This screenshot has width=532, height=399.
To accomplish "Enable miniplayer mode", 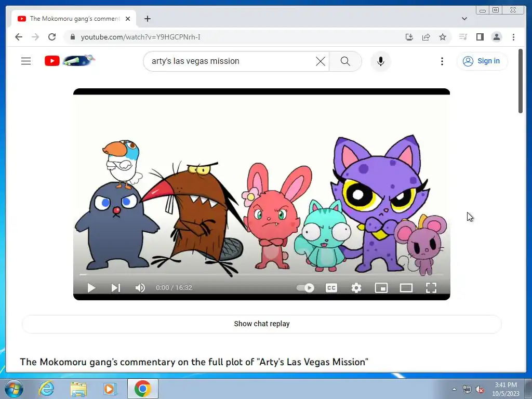I will (x=381, y=288).
